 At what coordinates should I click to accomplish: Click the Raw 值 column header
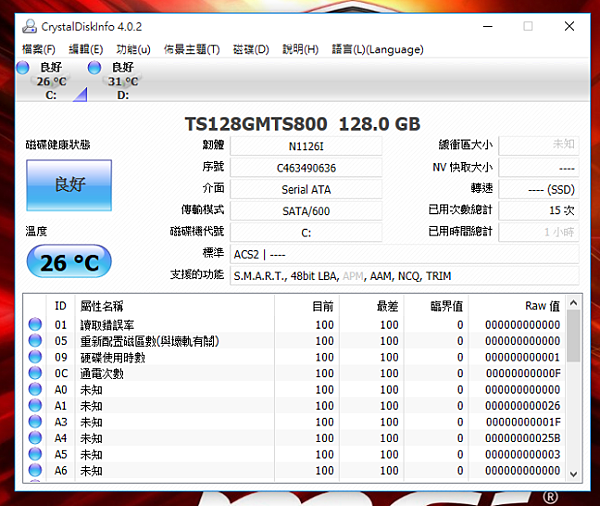[517, 306]
